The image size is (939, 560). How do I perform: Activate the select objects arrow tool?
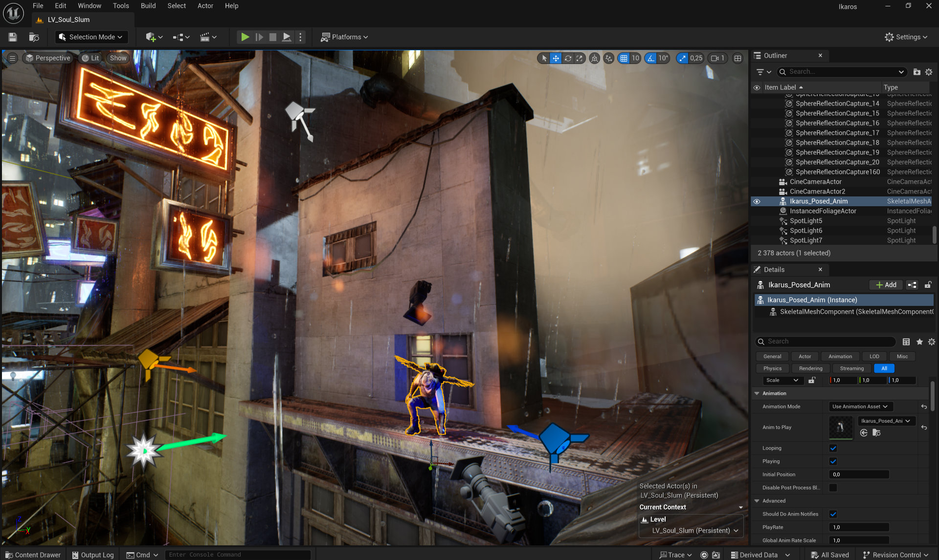click(x=544, y=58)
